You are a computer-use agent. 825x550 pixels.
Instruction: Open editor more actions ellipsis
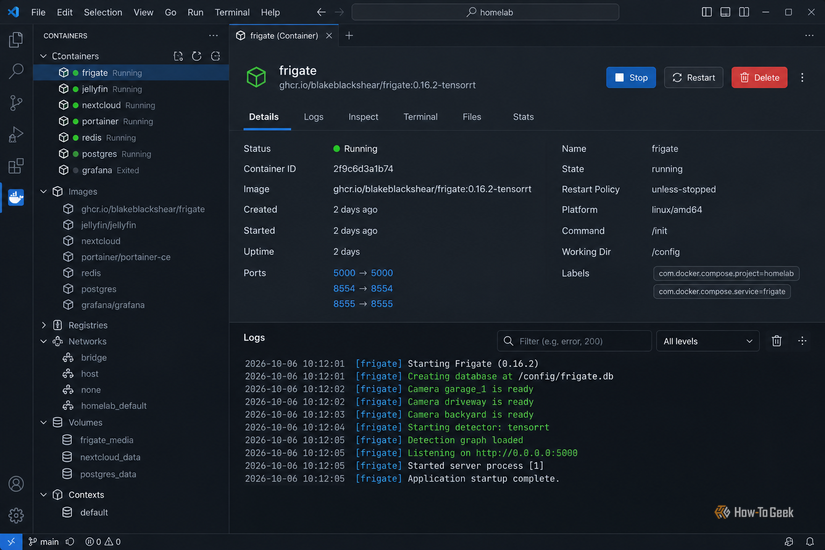809,36
